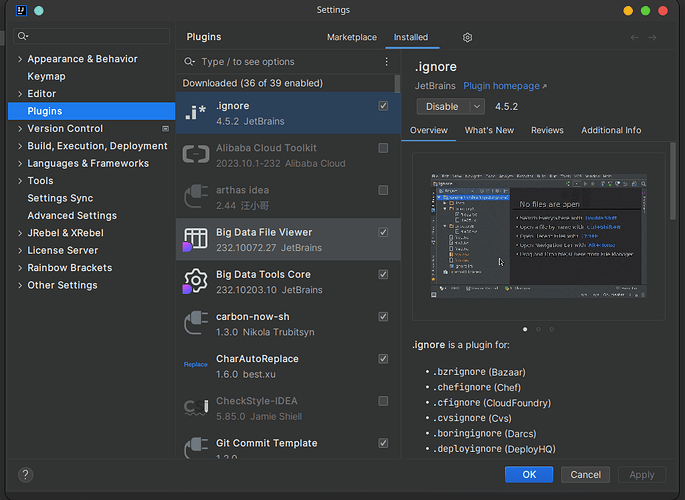Screen dimensions: 685x500
Task: Expand the Other Settings node
Action: coord(20,286)
